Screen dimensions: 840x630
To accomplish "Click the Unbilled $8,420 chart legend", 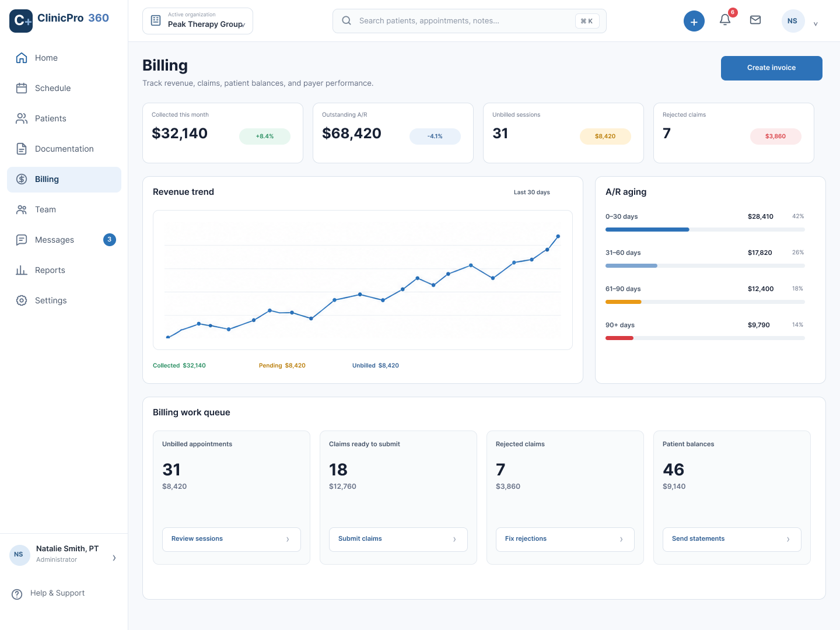I will 376,366.
